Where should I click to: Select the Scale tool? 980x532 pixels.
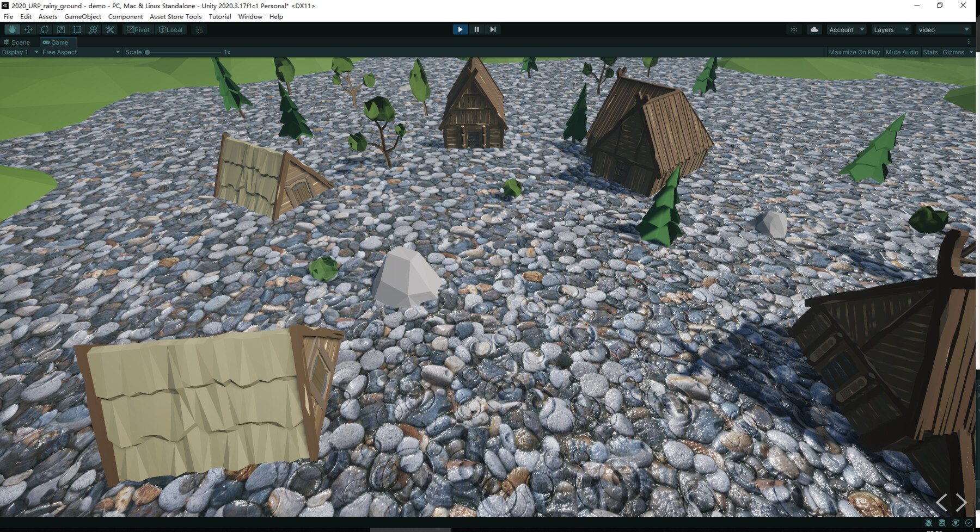[x=60, y=29]
